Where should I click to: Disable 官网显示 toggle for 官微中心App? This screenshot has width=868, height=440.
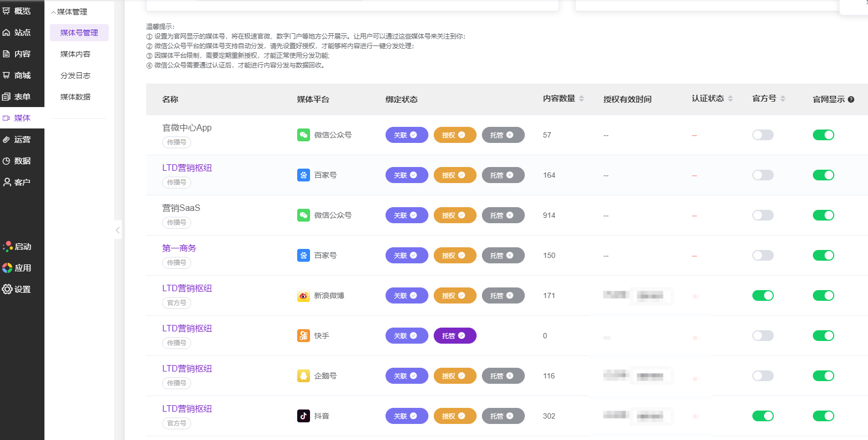point(824,135)
